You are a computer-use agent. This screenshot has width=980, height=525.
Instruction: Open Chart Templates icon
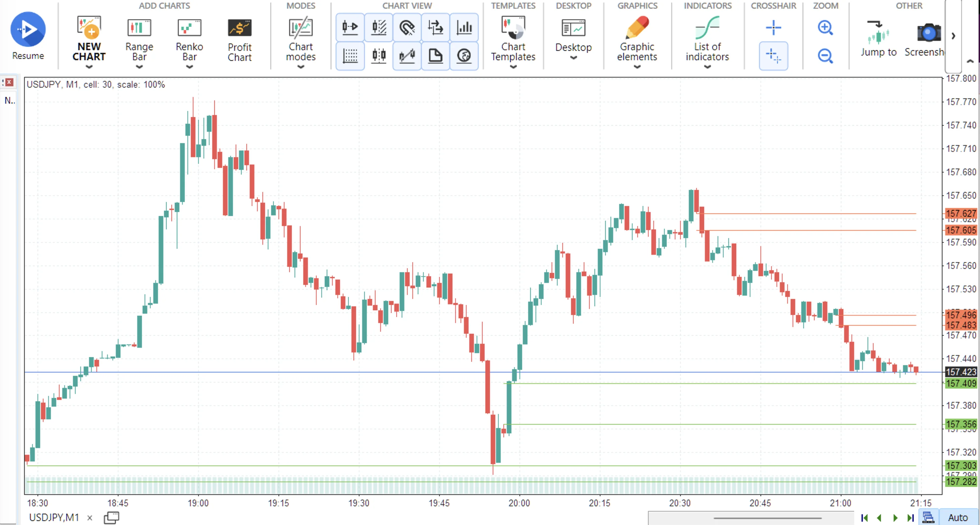(x=513, y=28)
